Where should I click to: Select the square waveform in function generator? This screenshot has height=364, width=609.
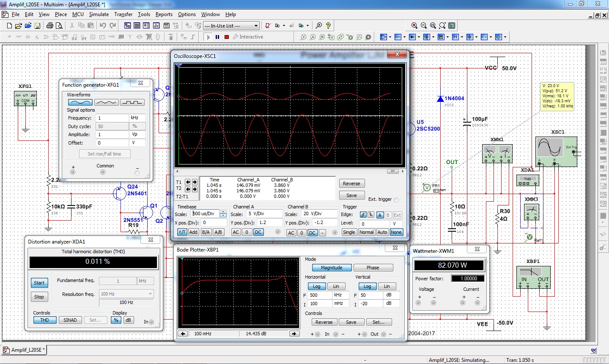click(132, 102)
